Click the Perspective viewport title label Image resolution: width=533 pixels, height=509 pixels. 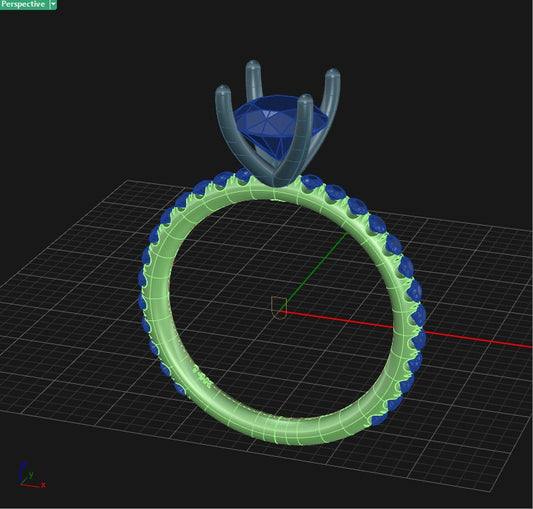[24, 4]
